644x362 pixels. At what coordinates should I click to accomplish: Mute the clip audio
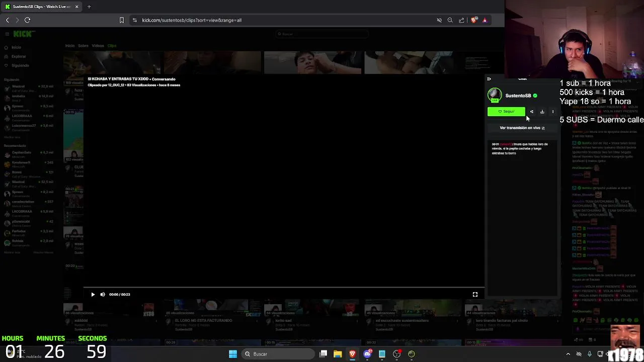coord(103,295)
